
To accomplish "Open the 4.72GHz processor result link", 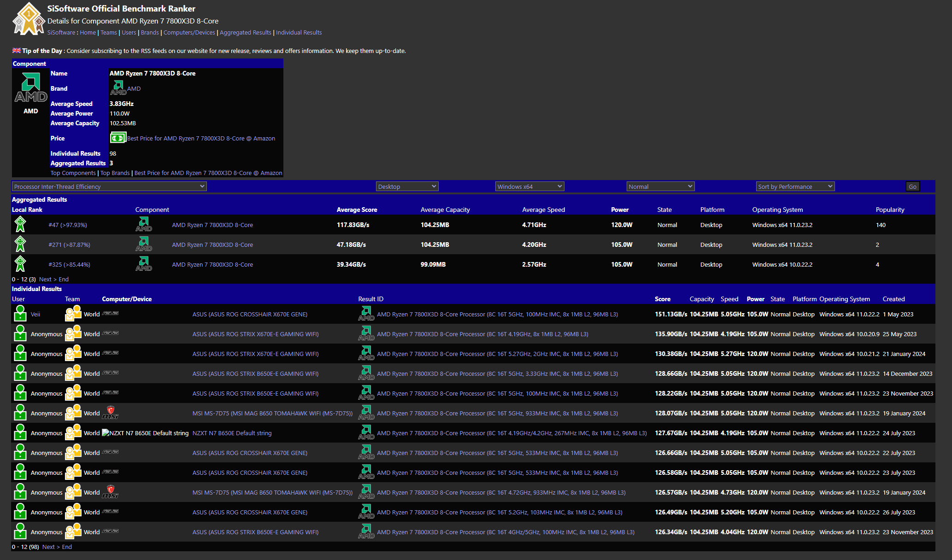I will (x=501, y=492).
